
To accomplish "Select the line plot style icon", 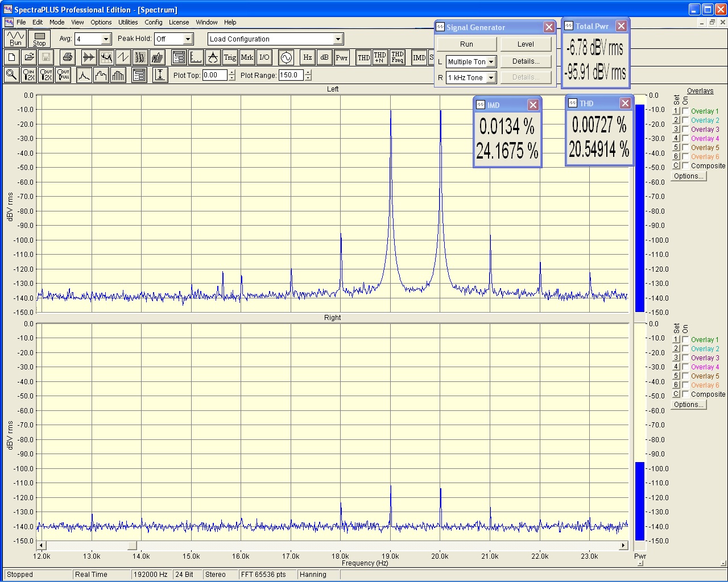I will [x=84, y=75].
